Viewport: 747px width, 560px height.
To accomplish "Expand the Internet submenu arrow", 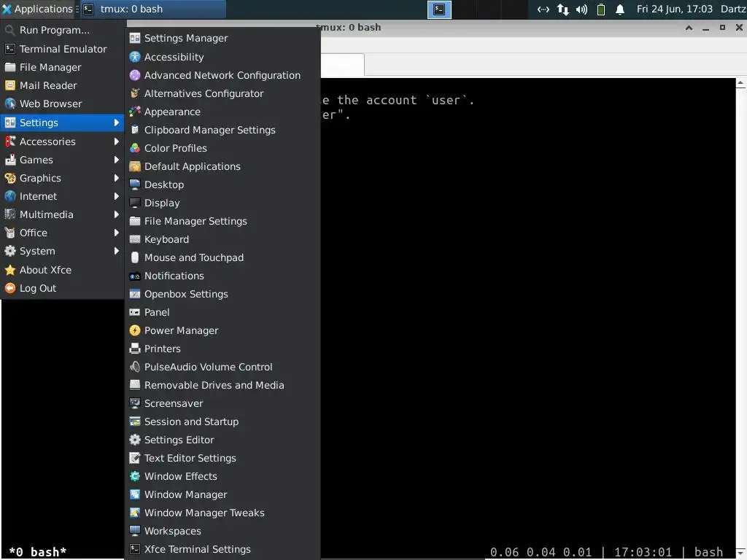I will (116, 196).
